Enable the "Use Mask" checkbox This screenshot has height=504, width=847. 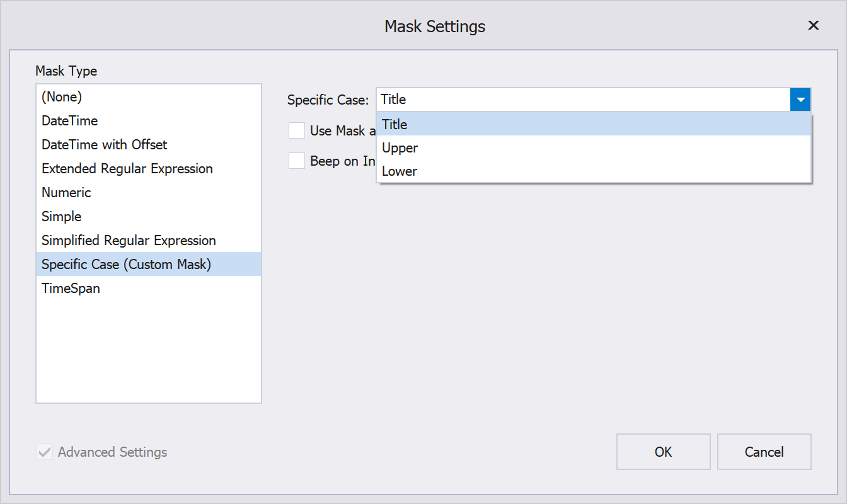pyautogui.click(x=297, y=130)
